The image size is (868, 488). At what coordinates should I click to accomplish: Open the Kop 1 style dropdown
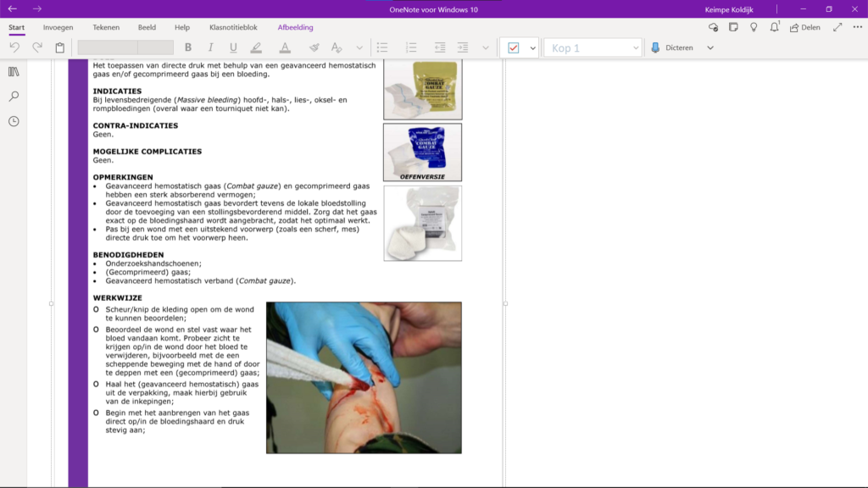[x=593, y=48]
